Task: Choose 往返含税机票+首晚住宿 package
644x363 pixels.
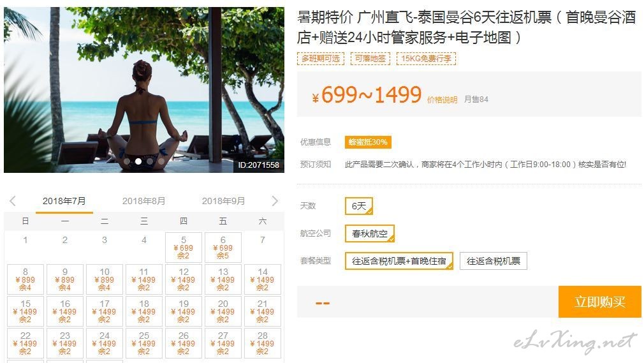Action: (399, 261)
